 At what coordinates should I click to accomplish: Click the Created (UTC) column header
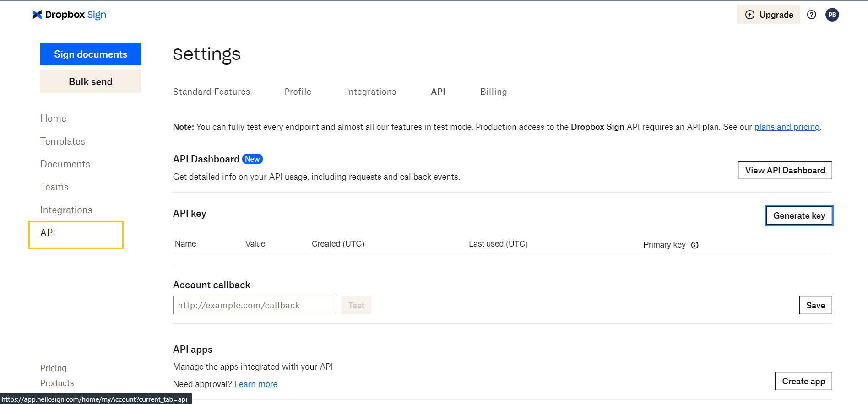[338, 244]
